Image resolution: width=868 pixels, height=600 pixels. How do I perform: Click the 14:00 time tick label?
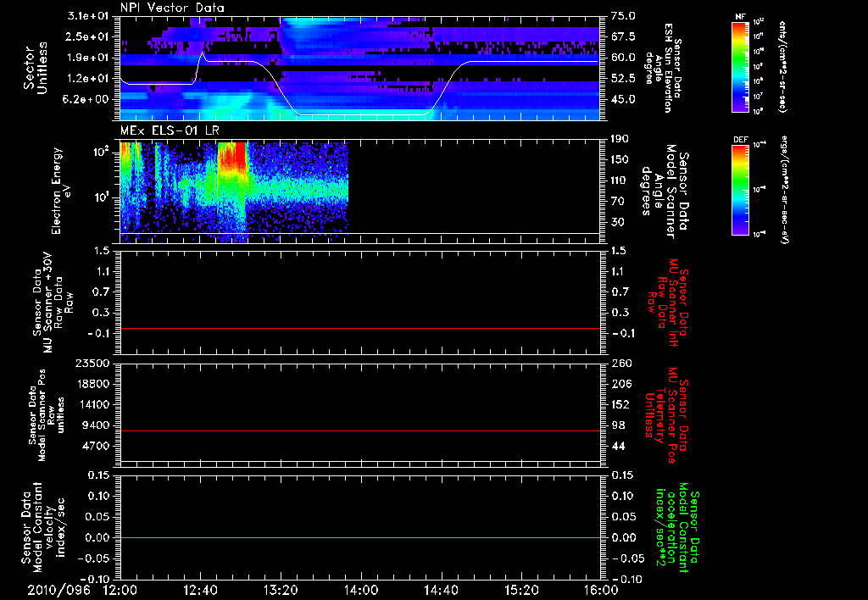coord(361,590)
